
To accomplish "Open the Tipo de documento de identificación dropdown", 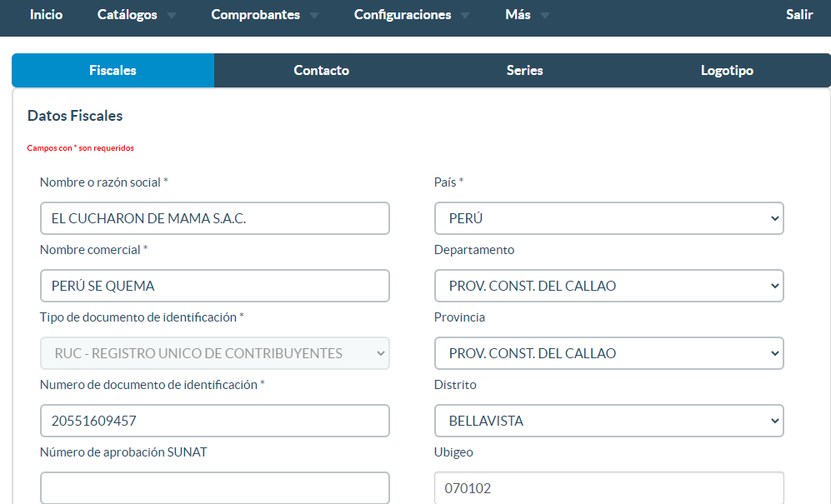I will click(x=215, y=353).
